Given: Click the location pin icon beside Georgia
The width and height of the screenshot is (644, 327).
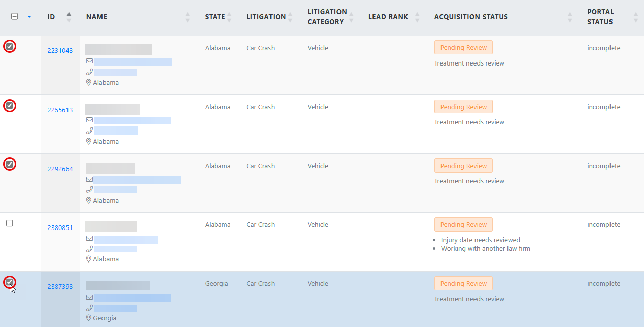Looking at the screenshot, I should pos(88,318).
